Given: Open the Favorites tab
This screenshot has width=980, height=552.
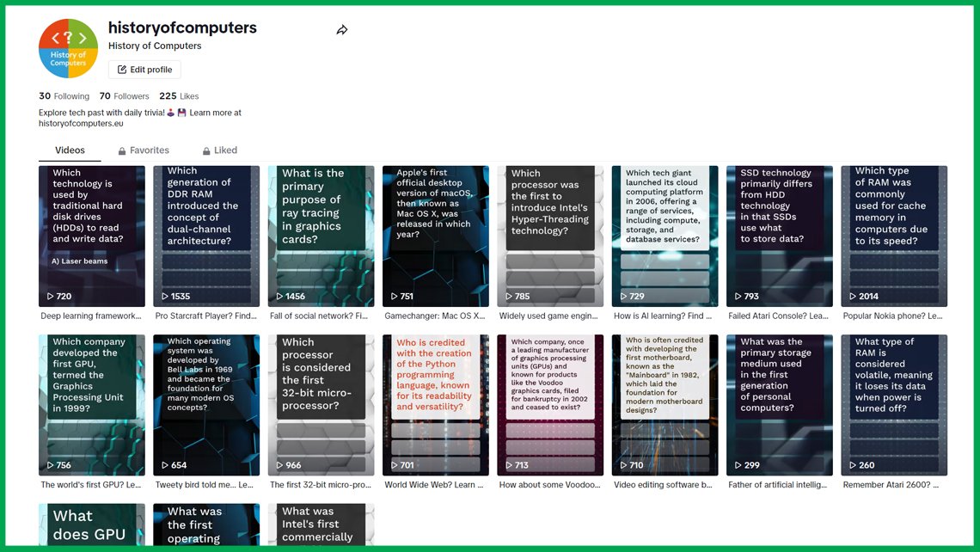Looking at the screenshot, I should tap(144, 150).
